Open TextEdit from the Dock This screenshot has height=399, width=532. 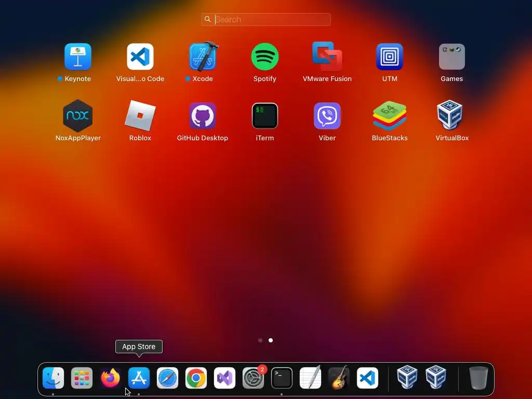tap(311, 378)
